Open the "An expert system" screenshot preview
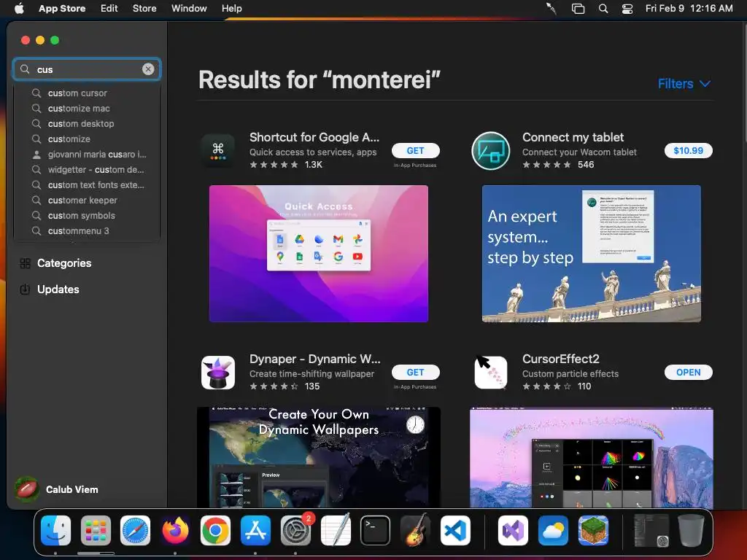 [591, 253]
